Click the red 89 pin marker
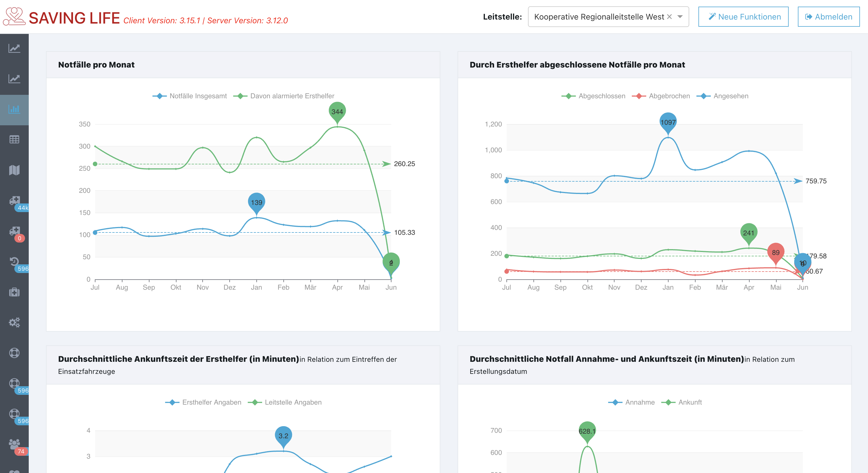This screenshot has width=868, height=473. (776, 252)
